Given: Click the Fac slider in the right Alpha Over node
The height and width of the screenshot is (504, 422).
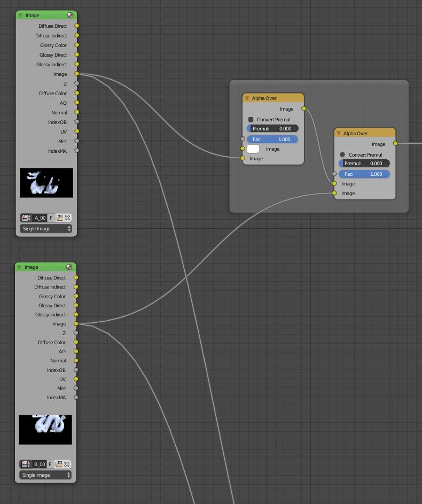Looking at the screenshot, I should (x=364, y=174).
